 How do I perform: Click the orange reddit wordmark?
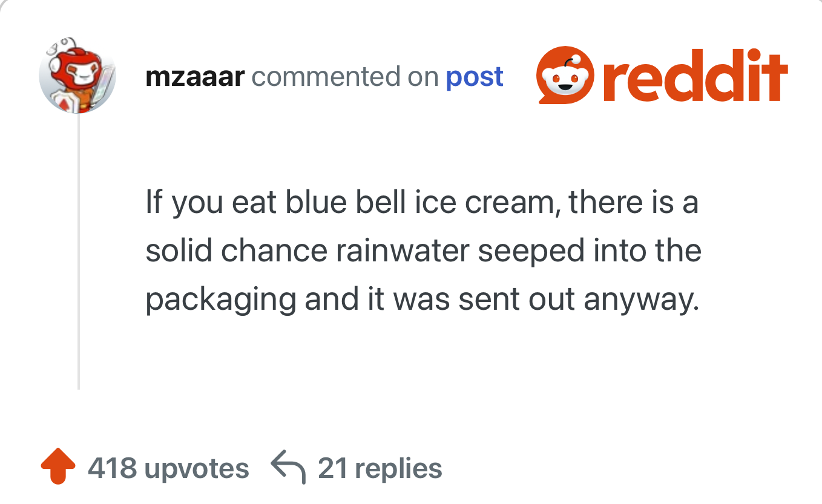coord(696,77)
